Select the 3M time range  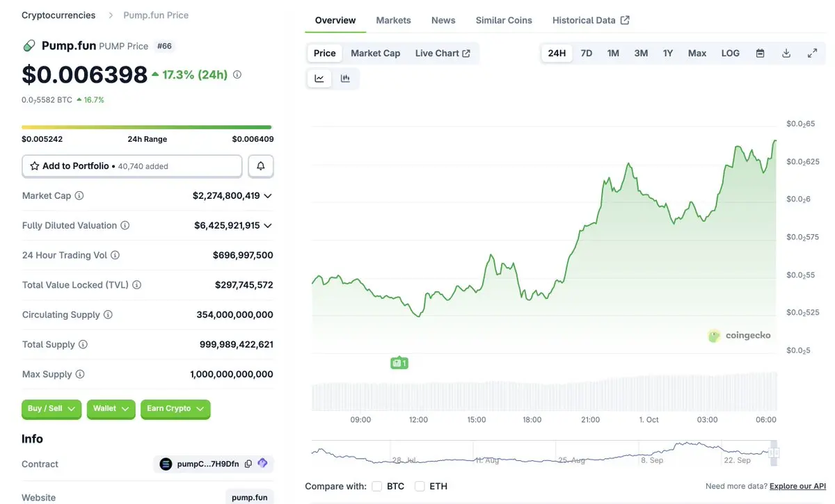coord(641,53)
